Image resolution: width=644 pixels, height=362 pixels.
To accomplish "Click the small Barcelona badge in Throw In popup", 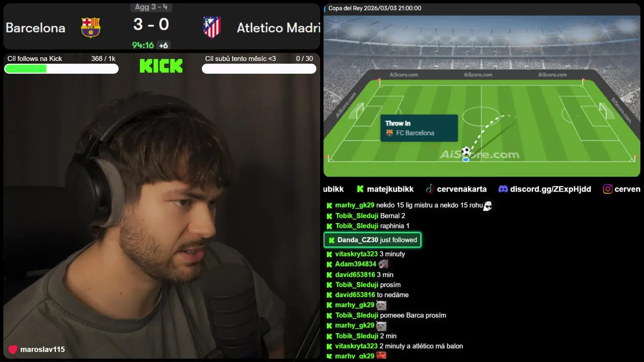I will (x=389, y=133).
